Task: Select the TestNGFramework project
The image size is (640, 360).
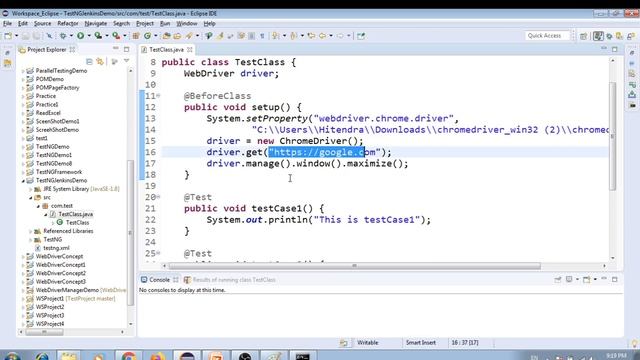Action: [x=59, y=172]
